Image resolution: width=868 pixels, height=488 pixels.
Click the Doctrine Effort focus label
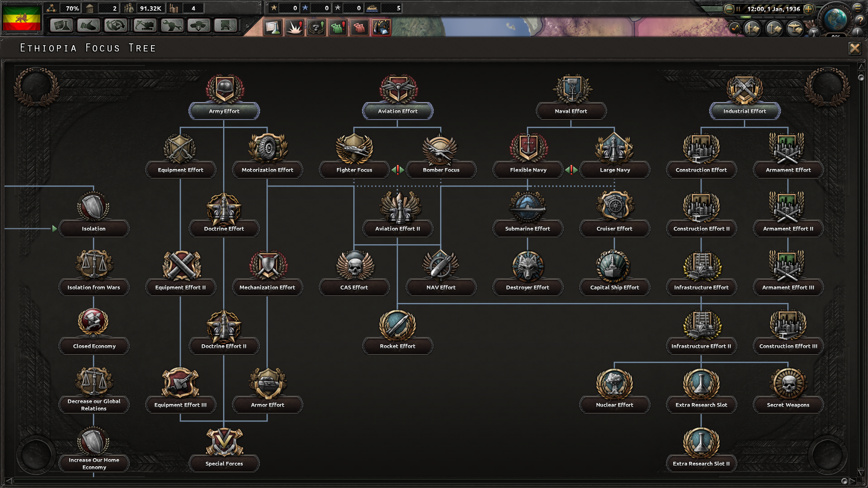tap(224, 229)
